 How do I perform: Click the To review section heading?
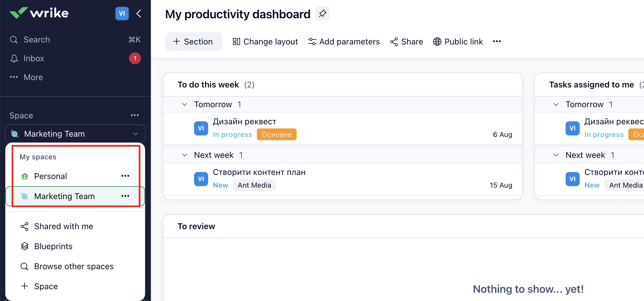coord(196,226)
